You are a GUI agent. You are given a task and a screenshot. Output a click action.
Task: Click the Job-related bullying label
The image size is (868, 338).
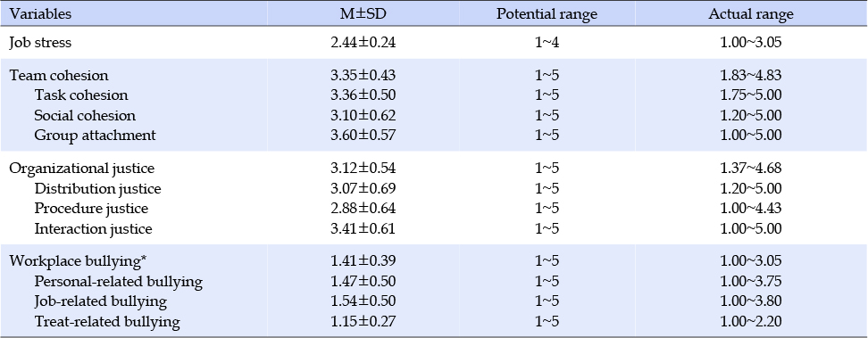[x=100, y=301]
